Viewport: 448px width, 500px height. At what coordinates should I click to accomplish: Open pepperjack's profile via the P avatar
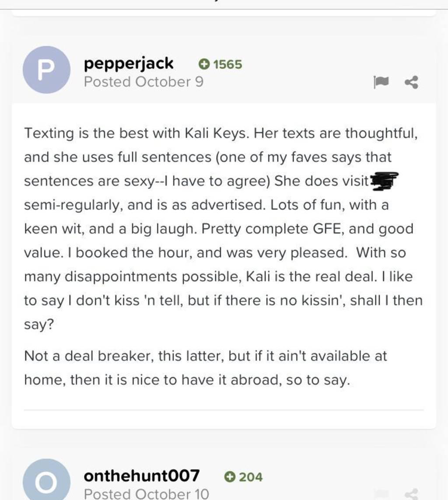(46, 70)
